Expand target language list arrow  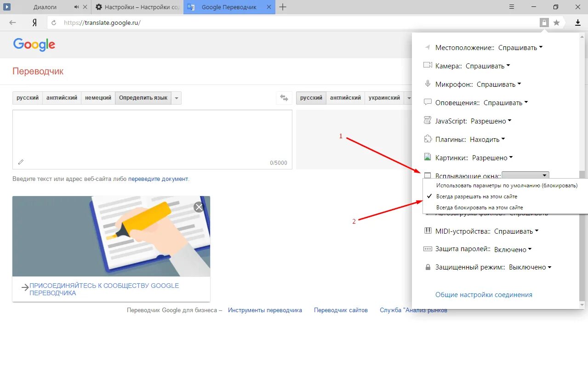[x=409, y=98]
